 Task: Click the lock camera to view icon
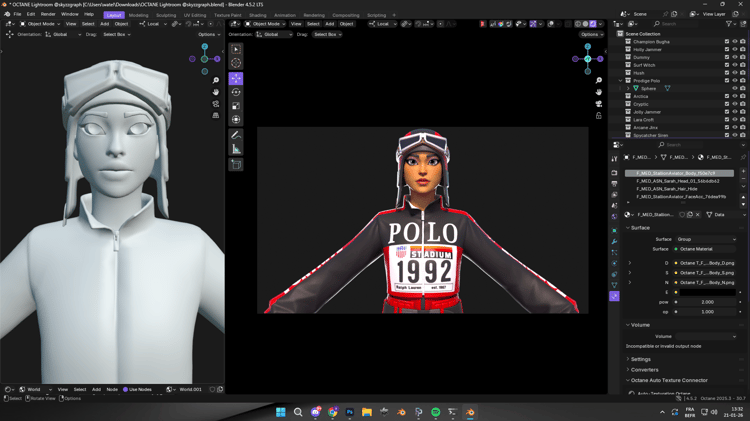[598, 115]
